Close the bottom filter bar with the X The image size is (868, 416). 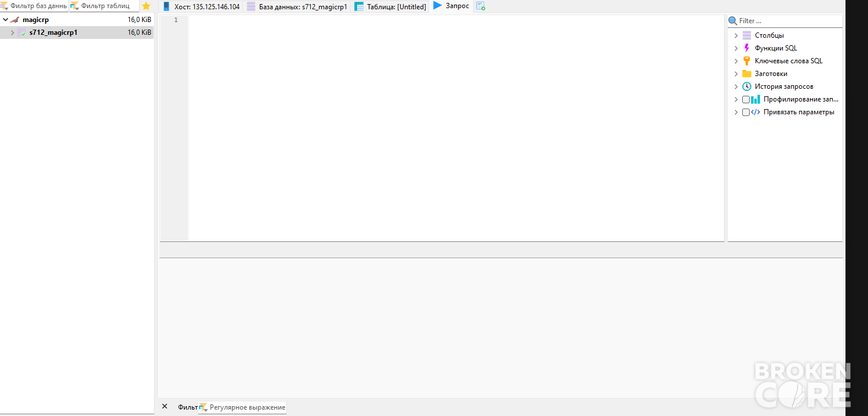coord(165,407)
